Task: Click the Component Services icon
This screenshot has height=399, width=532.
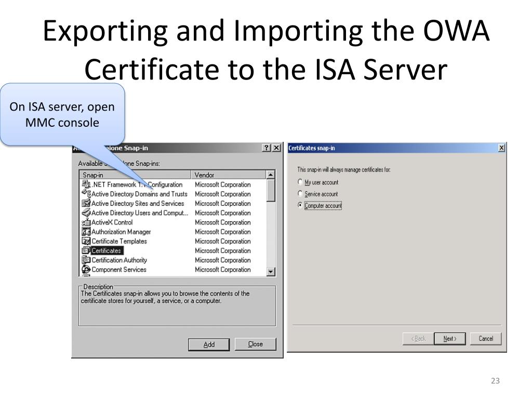Action: 86,270
